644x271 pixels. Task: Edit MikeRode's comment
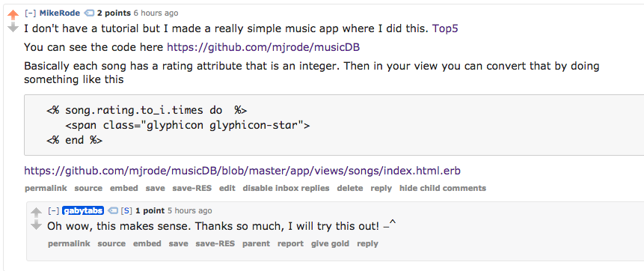[227, 189]
